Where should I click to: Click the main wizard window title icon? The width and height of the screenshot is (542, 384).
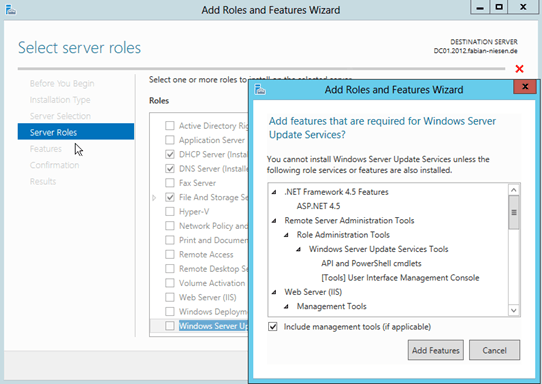11,10
